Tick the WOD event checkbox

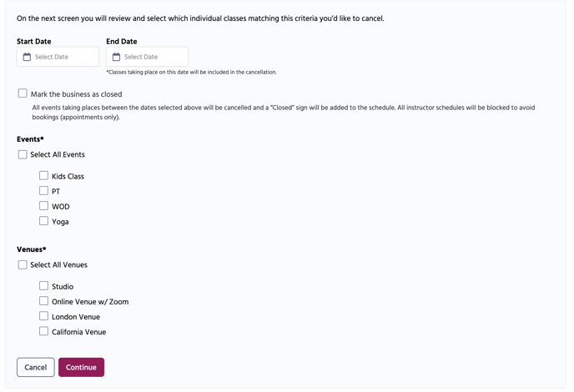(x=43, y=206)
